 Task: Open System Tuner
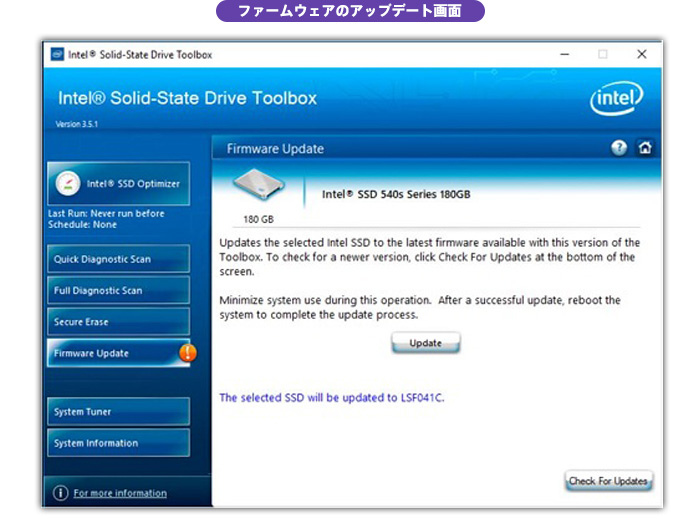point(118,412)
